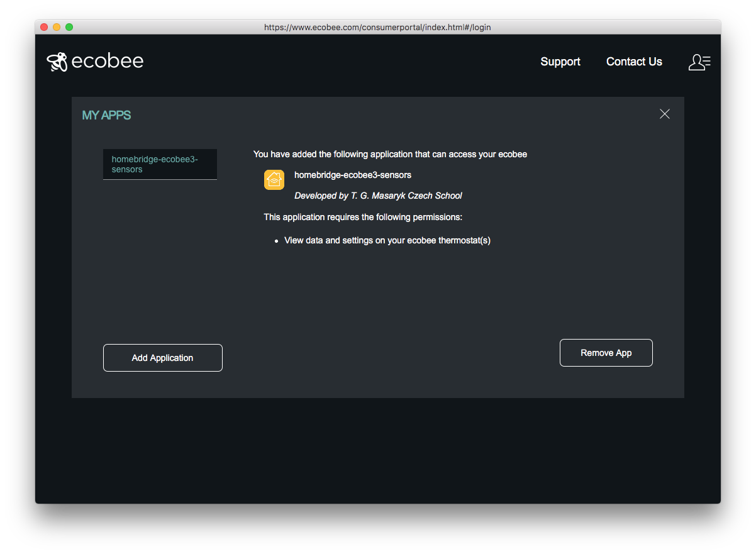Click the green window zoom button
Screen dimensions: 756x554
(x=69, y=27)
